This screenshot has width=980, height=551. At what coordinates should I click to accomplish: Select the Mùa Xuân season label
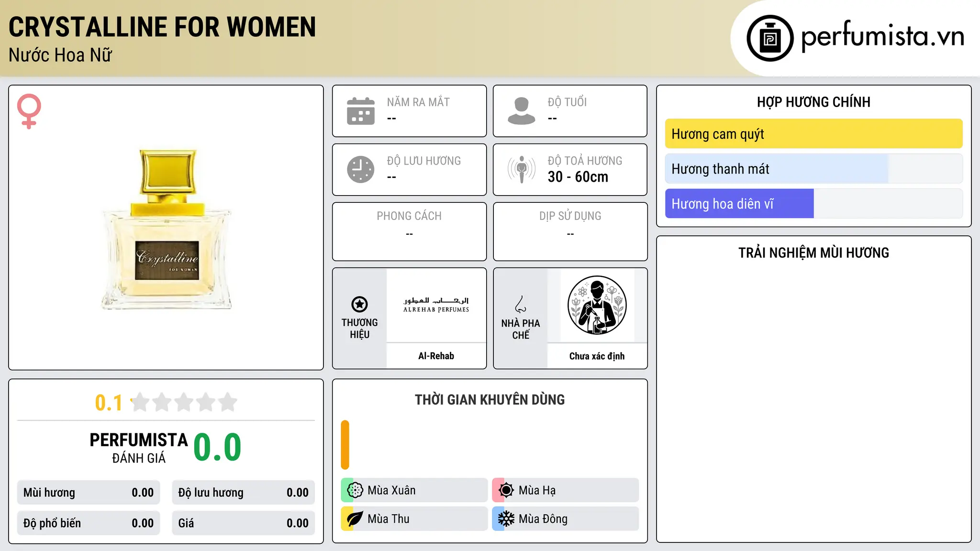tap(391, 490)
